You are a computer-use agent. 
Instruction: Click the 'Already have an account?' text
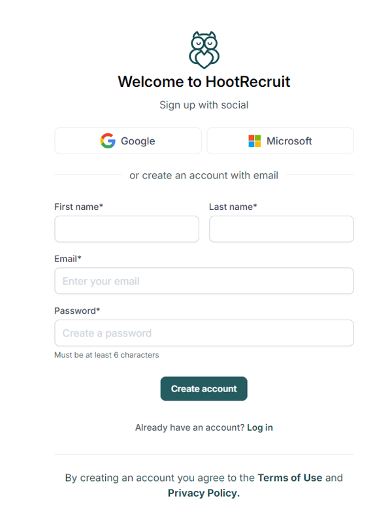tap(189, 427)
